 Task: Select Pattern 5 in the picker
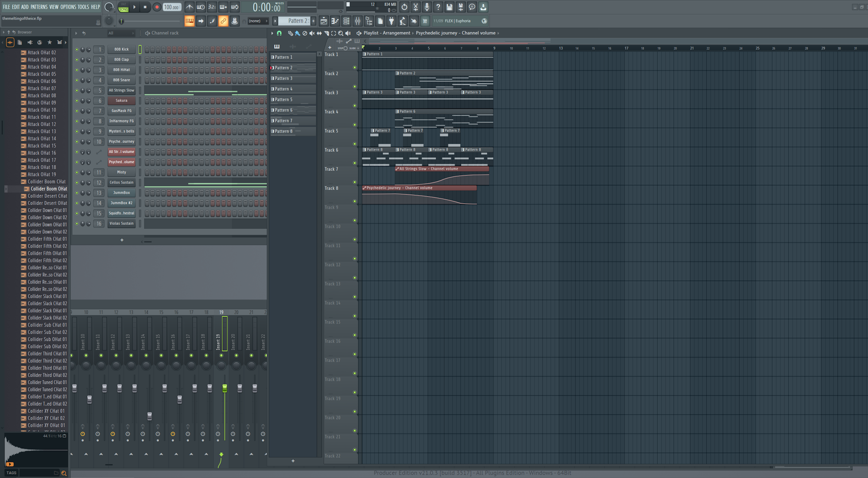coord(292,100)
